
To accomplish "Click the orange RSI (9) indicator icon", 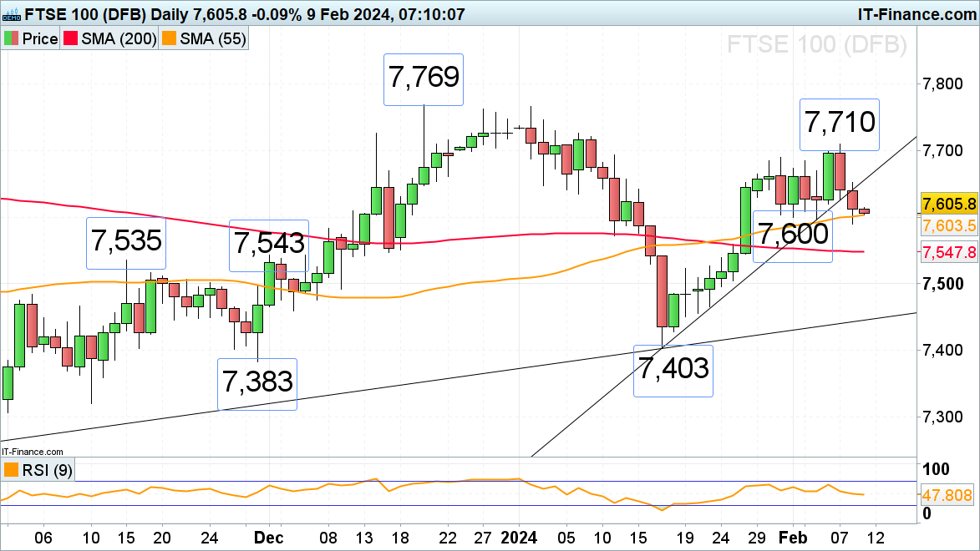I will (x=11, y=470).
